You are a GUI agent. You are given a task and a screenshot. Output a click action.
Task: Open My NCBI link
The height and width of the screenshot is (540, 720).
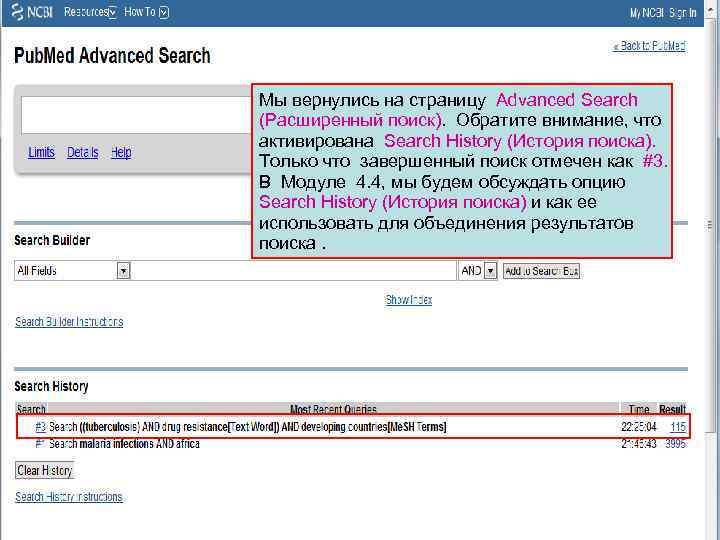647,13
